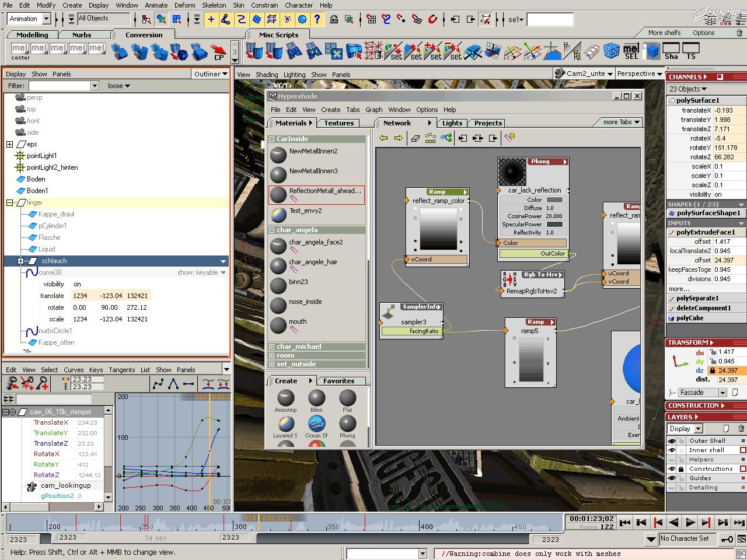Click the CP shelf icon
This screenshot has width=747, height=560.
tap(218, 51)
